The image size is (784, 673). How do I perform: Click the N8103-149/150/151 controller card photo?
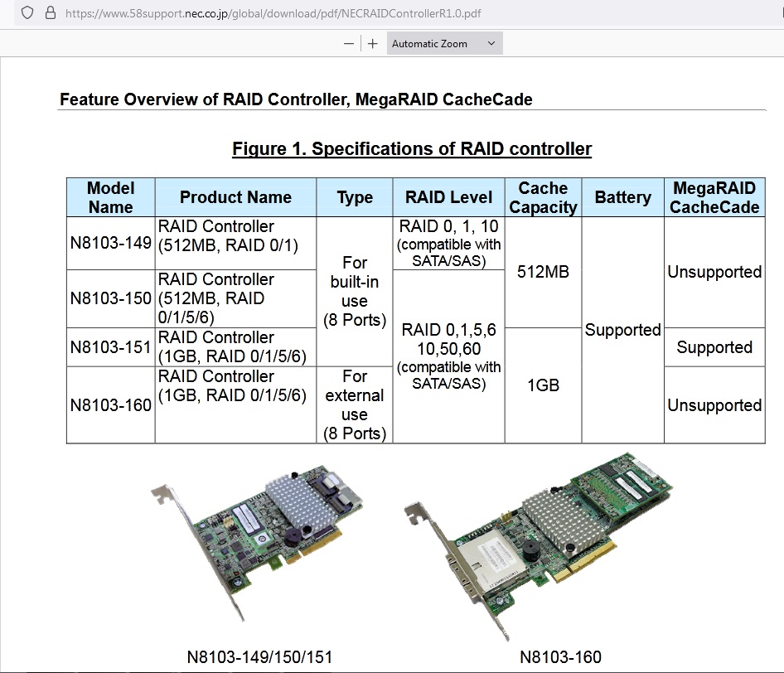258,543
